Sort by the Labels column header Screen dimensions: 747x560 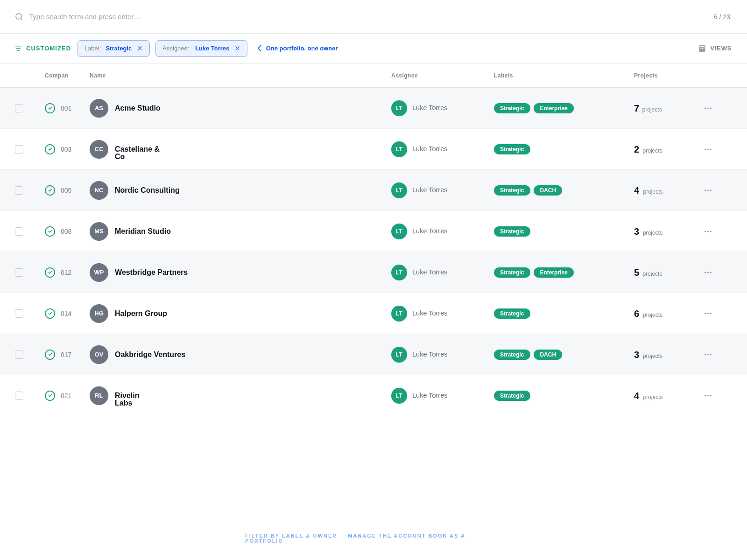(503, 76)
